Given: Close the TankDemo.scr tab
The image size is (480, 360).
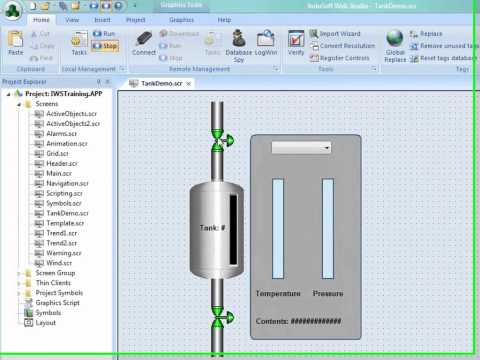Looking at the screenshot, I should click(188, 84).
